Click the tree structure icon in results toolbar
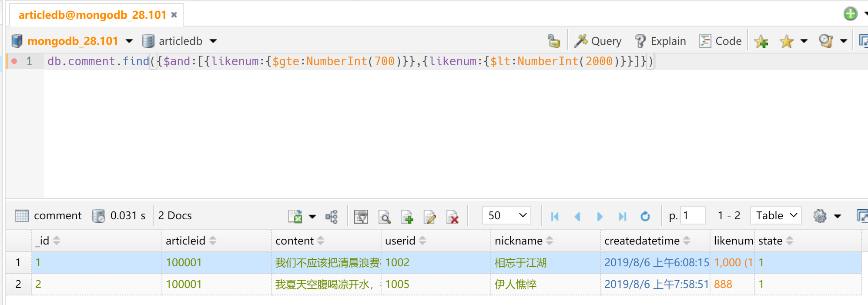Viewport: 868px width, 305px height. tap(332, 216)
